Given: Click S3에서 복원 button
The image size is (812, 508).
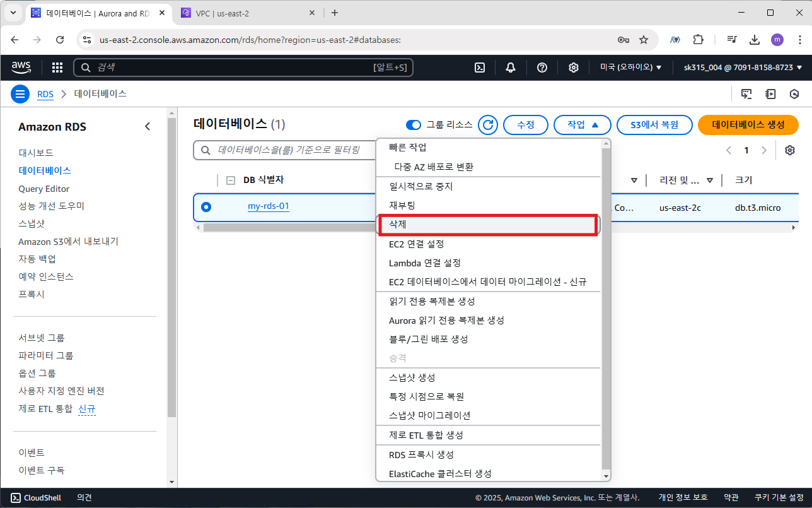Looking at the screenshot, I should coord(654,125).
